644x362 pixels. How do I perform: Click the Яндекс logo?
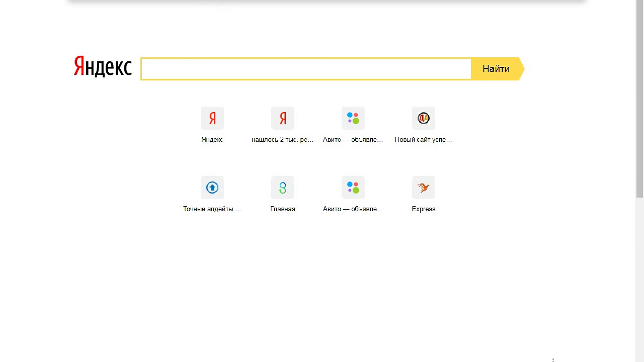pos(103,67)
